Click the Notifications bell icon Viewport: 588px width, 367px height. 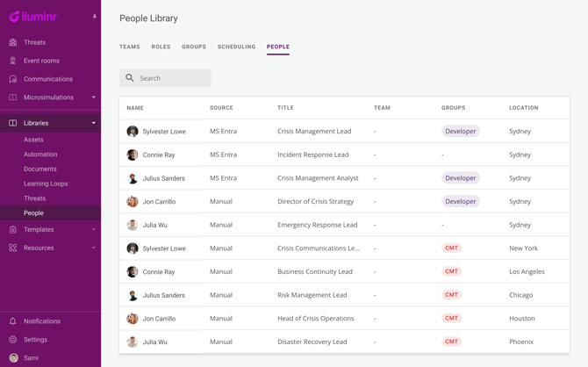[13, 321]
